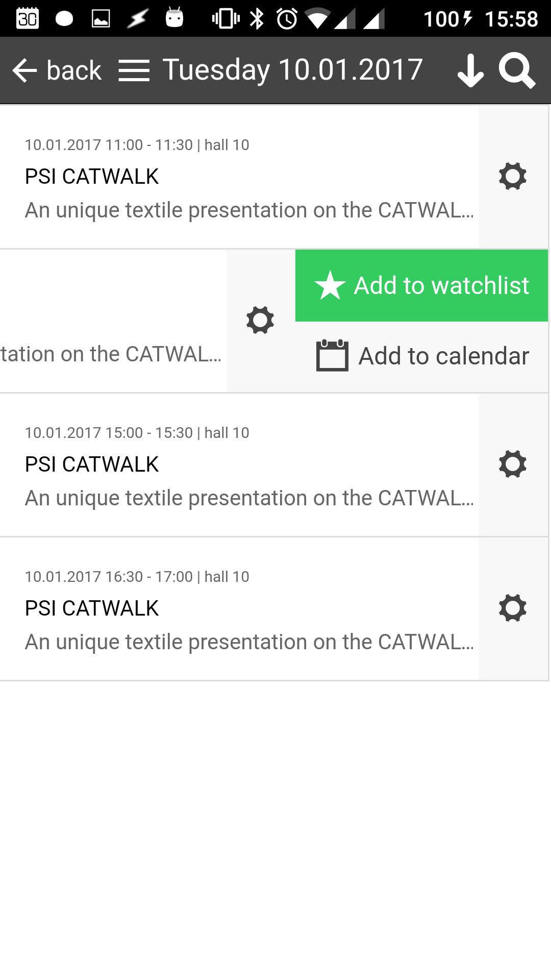551x980 pixels.
Task: Open the hamburger menu icon
Action: (134, 70)
